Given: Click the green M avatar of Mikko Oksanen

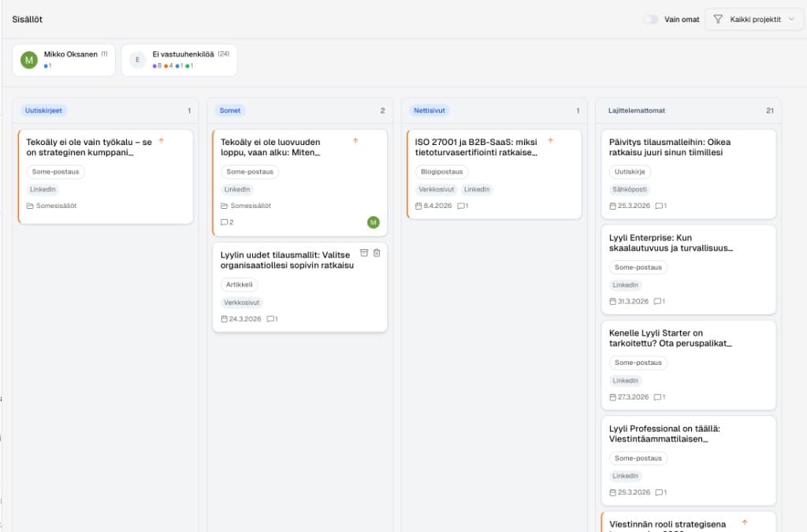Looking at the screenshot, I should point(29,60).
